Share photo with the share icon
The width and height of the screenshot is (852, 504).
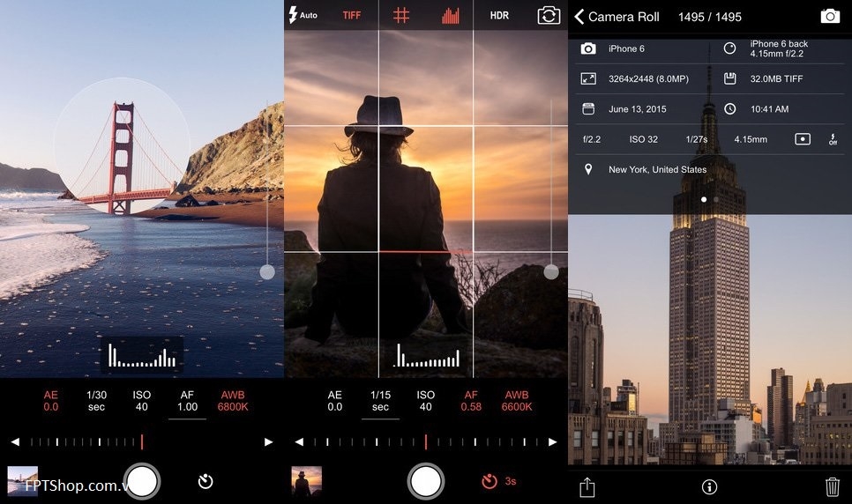[587, 486]
